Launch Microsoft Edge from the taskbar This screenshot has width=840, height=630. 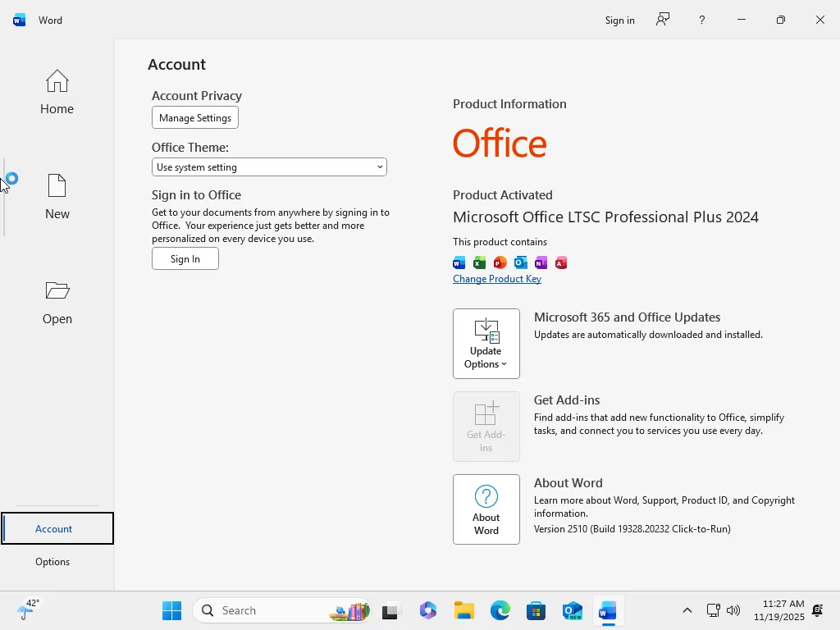(x=500, y=610)
